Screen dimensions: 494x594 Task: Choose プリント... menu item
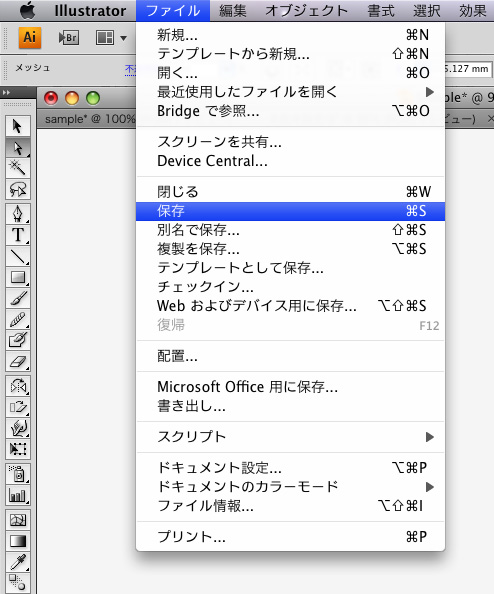290,536
